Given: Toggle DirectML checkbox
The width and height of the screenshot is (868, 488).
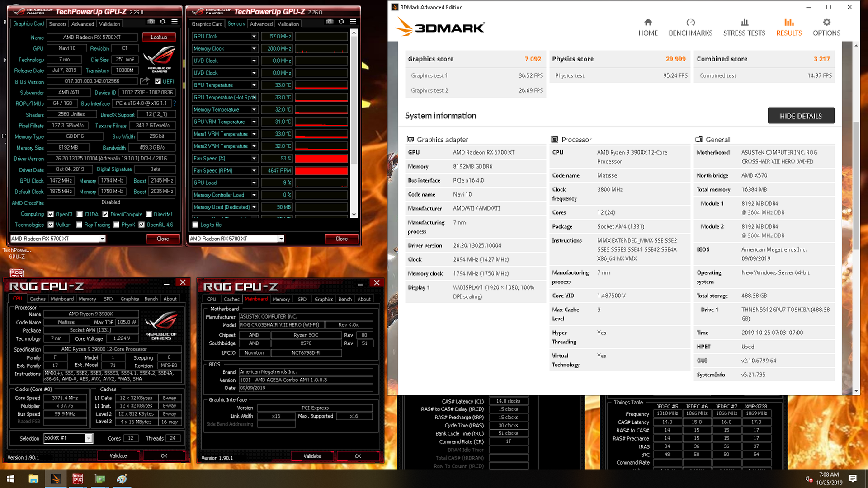Looking at the screenshot, I should 148,214.
